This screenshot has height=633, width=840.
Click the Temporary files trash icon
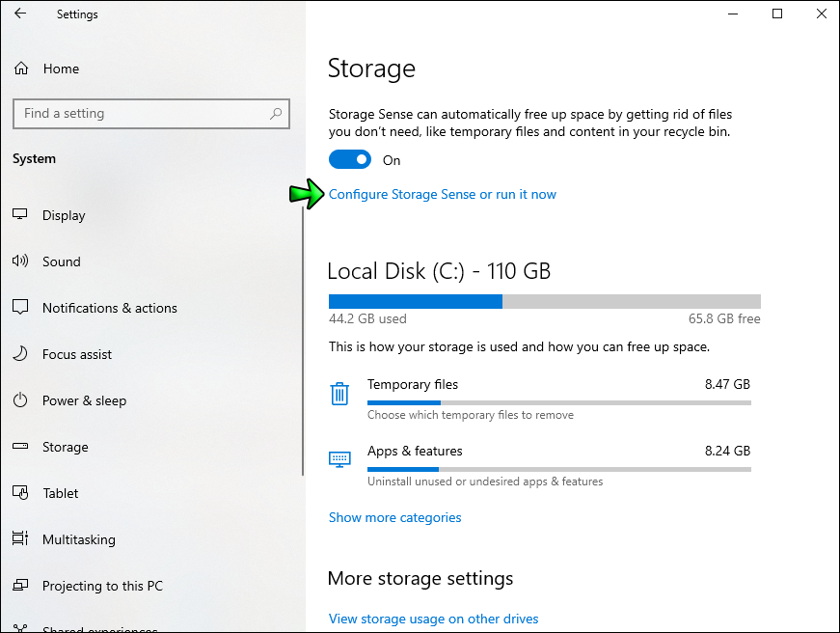coord(339,394)
